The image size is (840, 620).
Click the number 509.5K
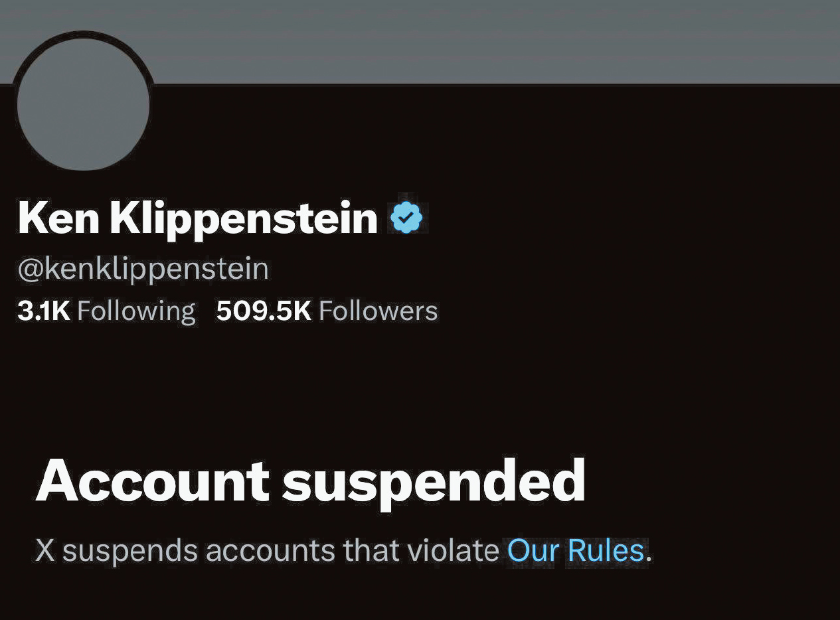(264, 311)
